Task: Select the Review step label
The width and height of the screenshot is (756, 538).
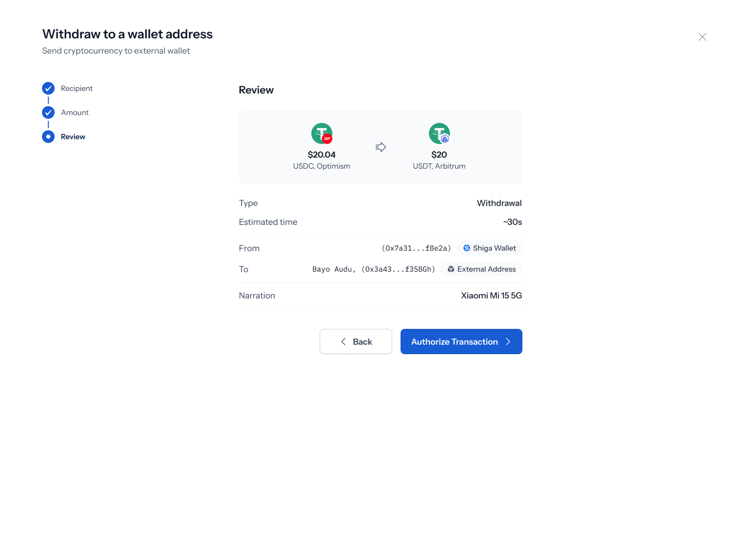Action: [73, 137]
